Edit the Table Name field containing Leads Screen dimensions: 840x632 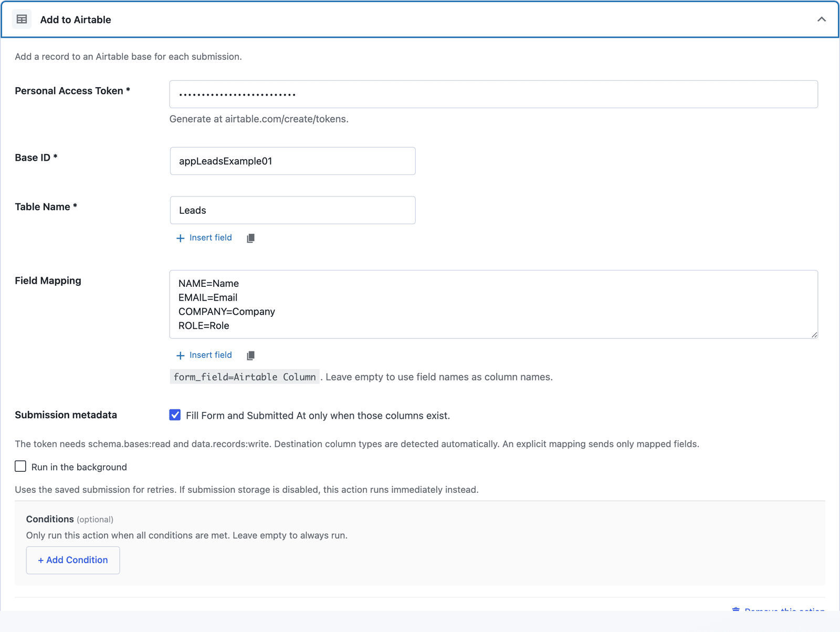tap(292, 210)
